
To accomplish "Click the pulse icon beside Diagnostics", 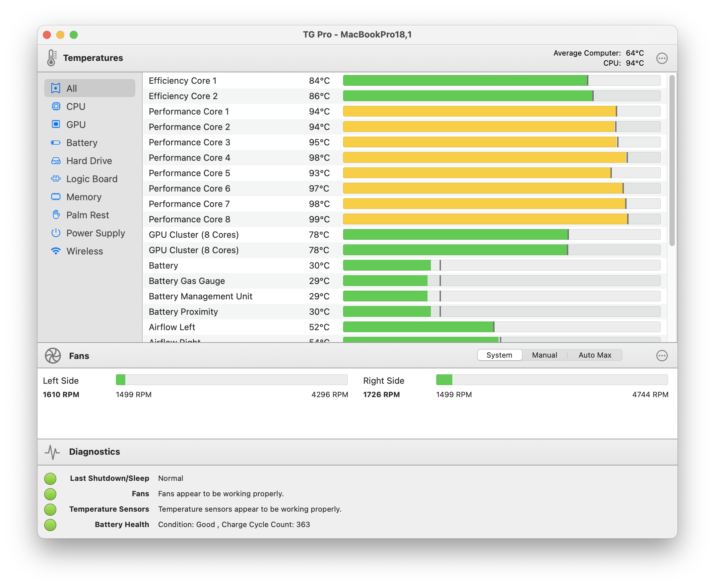I will (x=52, y=452).
